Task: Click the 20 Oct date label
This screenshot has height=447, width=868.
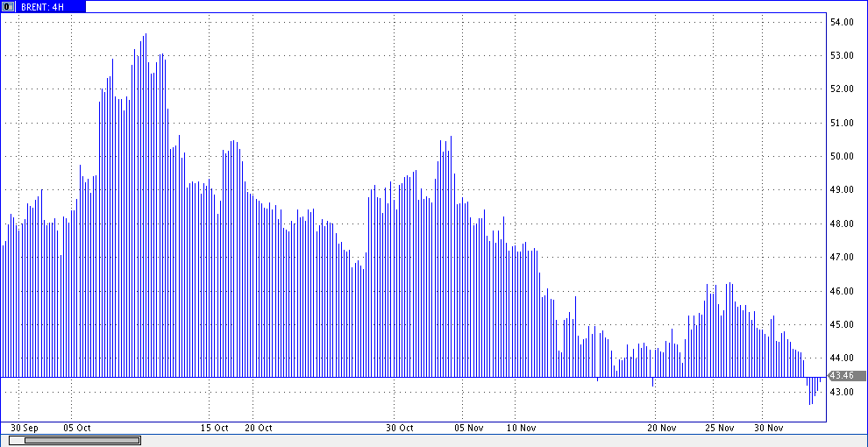Action: tap(258, 429)
